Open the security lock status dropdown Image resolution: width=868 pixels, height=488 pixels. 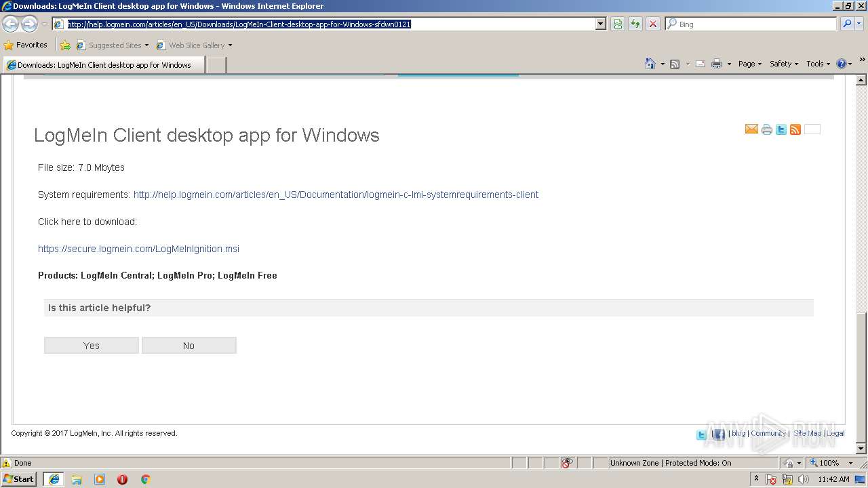tap(792, 463)
